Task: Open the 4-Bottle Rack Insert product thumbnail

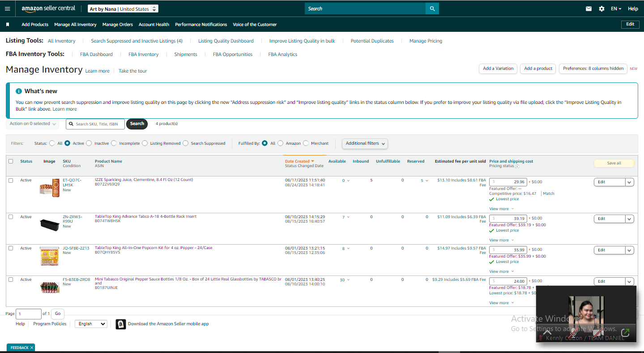Action: (x=49, y=224)
